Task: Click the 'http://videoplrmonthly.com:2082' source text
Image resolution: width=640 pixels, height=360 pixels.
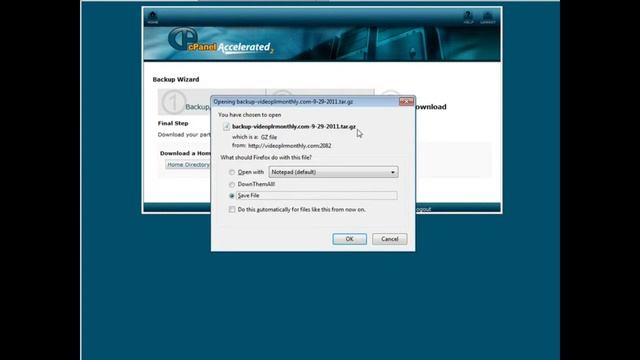Action: tap(289, 146)
